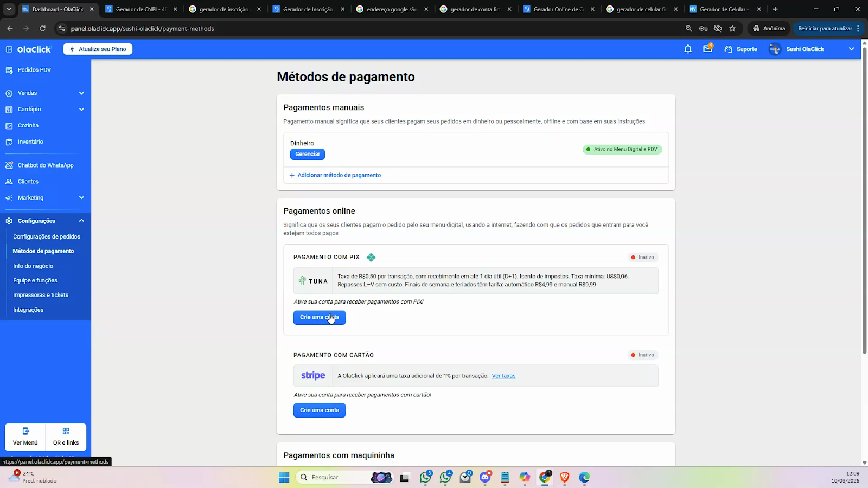The width and height of the screenshot is (868, 488).
Task: Bookmark this page with star icon
Action: [x=732, y=29]
